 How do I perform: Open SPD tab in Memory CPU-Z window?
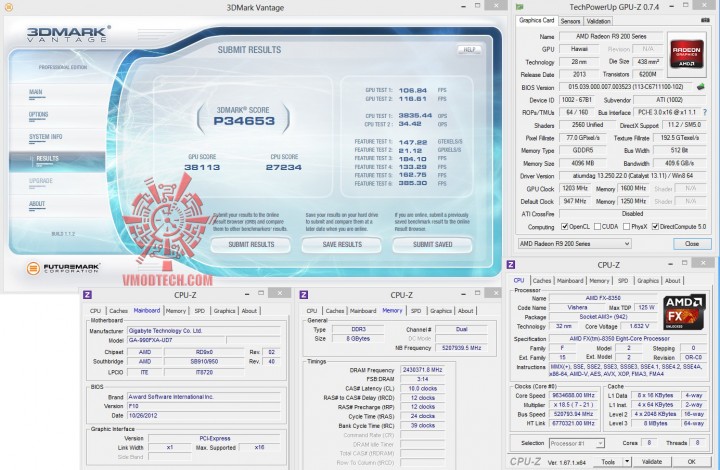[416, 311]
